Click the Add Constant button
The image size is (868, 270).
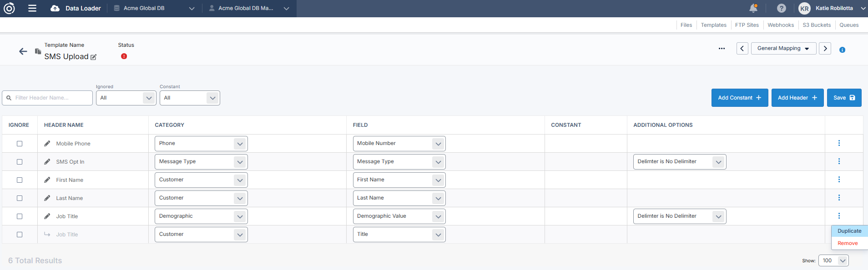click(739, 98)
